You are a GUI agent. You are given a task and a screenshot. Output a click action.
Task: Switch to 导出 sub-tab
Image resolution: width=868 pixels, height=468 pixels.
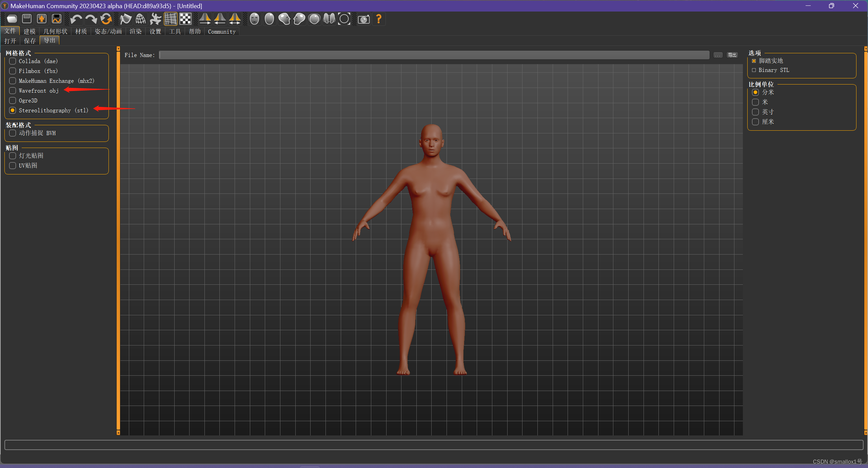(50, 40)
